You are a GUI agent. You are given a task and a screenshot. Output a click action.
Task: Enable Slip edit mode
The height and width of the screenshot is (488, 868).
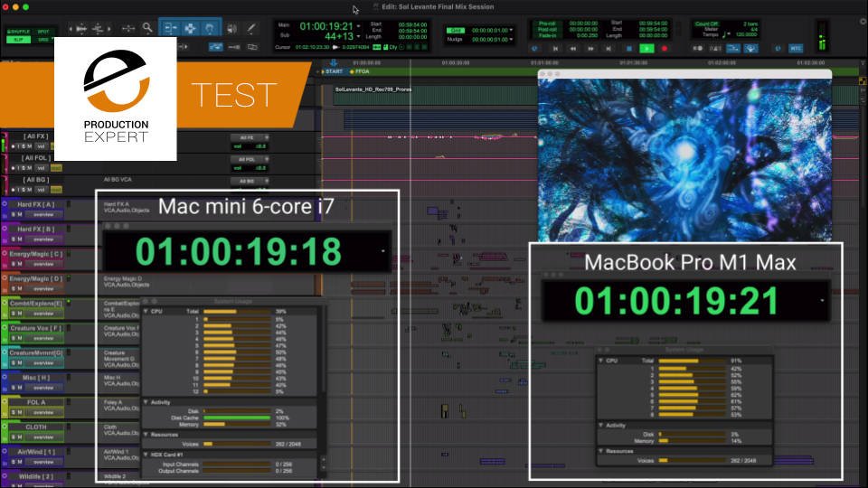coord(19,39)
